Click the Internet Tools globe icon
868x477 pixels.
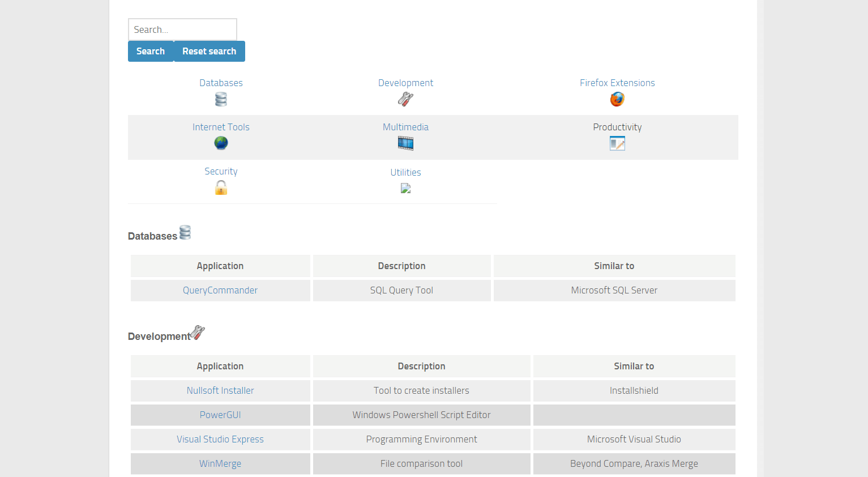pos(221,143)
